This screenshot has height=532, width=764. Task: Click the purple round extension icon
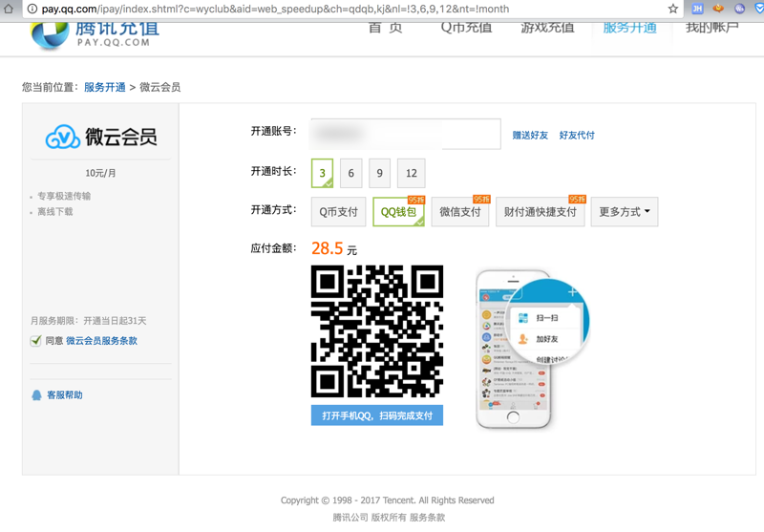point(739,9)
